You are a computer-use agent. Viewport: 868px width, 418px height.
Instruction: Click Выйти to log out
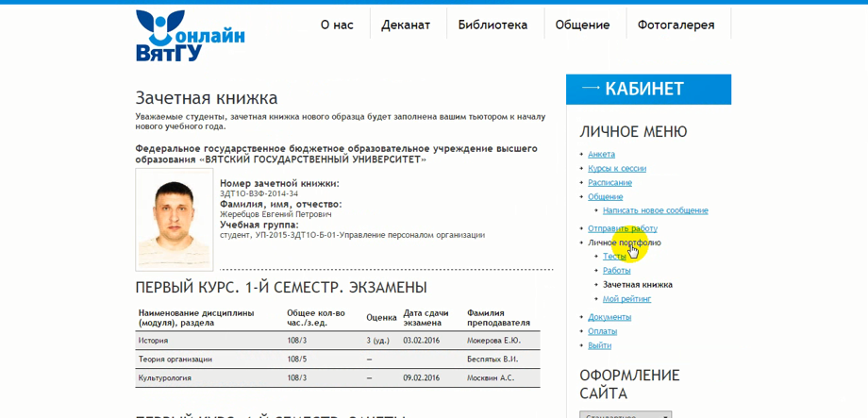click(599, 345)
